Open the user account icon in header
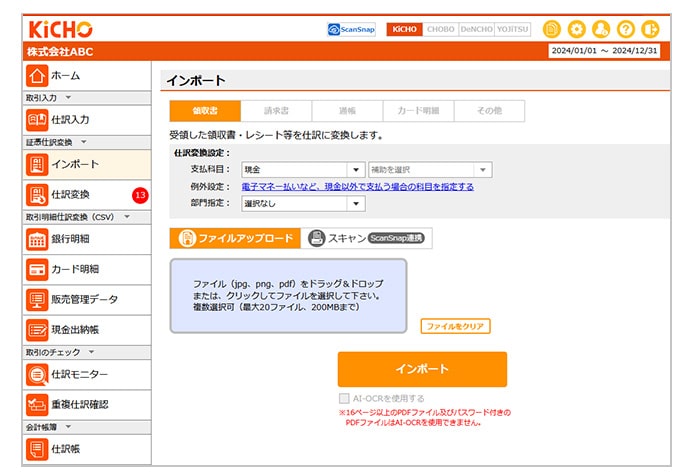The width and height of the screenshot is (693, 475). pos(602,29)
